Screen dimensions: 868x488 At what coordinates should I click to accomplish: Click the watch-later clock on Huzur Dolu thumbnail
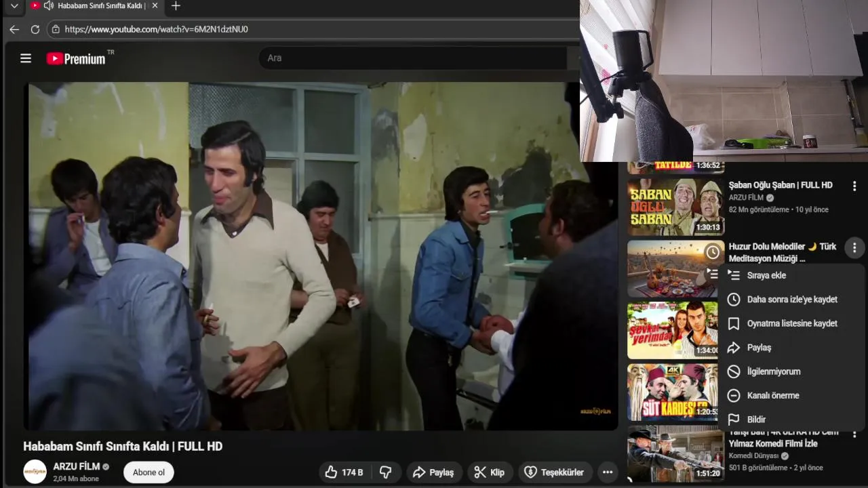point(712,253)
